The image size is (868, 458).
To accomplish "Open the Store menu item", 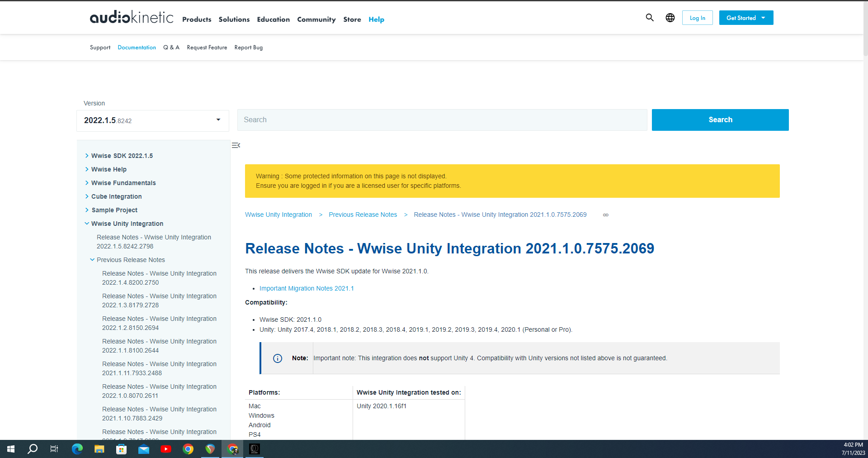I will pos(352,19).
